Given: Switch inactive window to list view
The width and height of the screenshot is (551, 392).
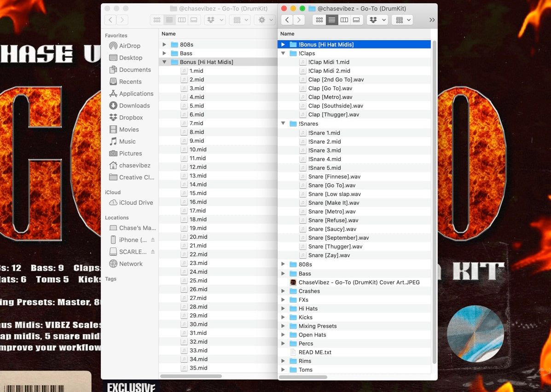Looking at the screenshot, I should click(x=169, y=20).
